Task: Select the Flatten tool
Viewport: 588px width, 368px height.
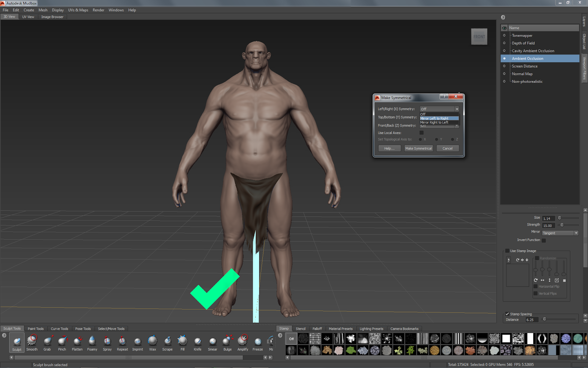Action: point(77,342)
